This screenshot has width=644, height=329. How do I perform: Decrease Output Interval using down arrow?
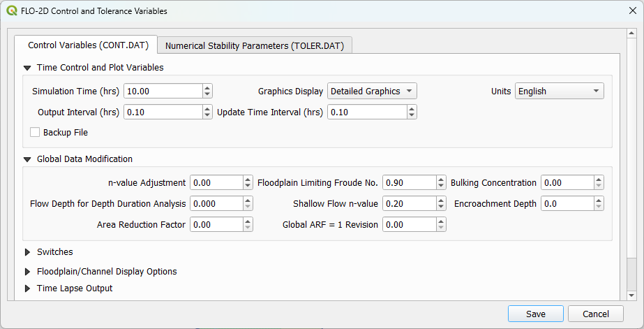pos(207,115)
